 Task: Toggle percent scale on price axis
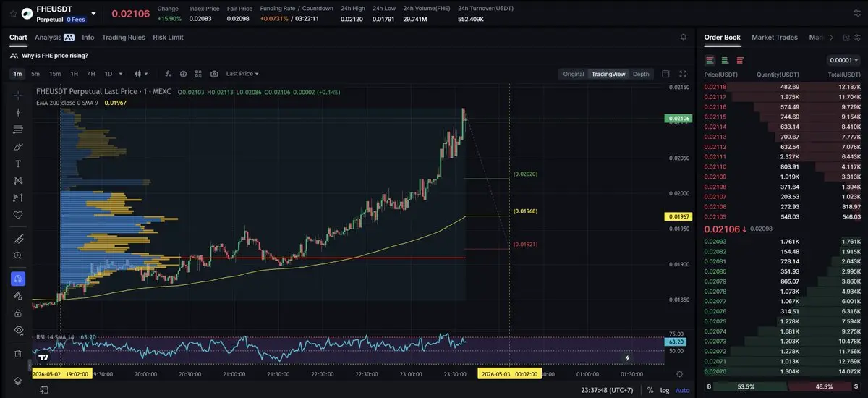(x=650, y=390)
